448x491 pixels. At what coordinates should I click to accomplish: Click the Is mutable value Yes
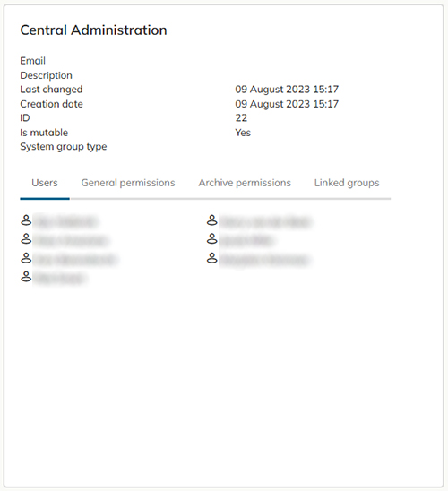click(243, 133)
